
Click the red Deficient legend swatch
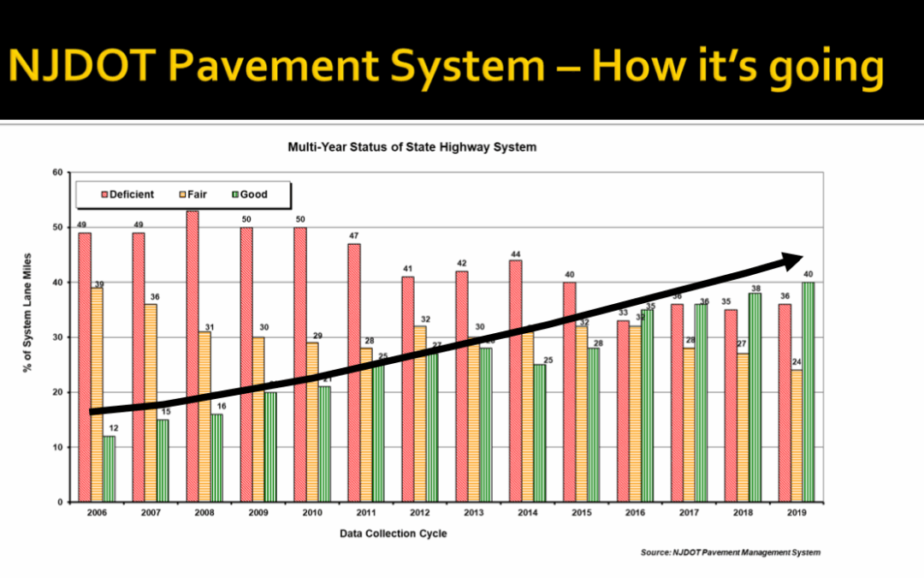(x=104, y=194)
